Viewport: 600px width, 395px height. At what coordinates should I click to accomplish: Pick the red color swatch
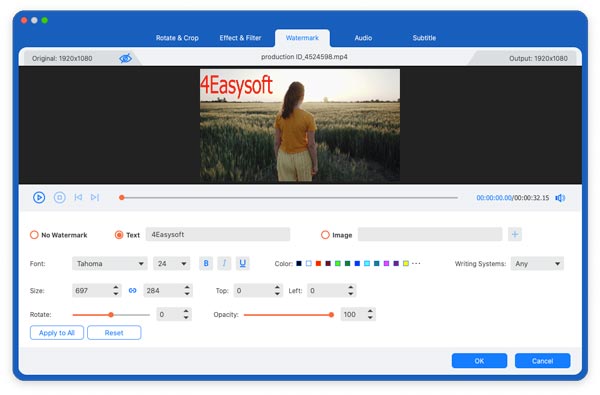318,263
